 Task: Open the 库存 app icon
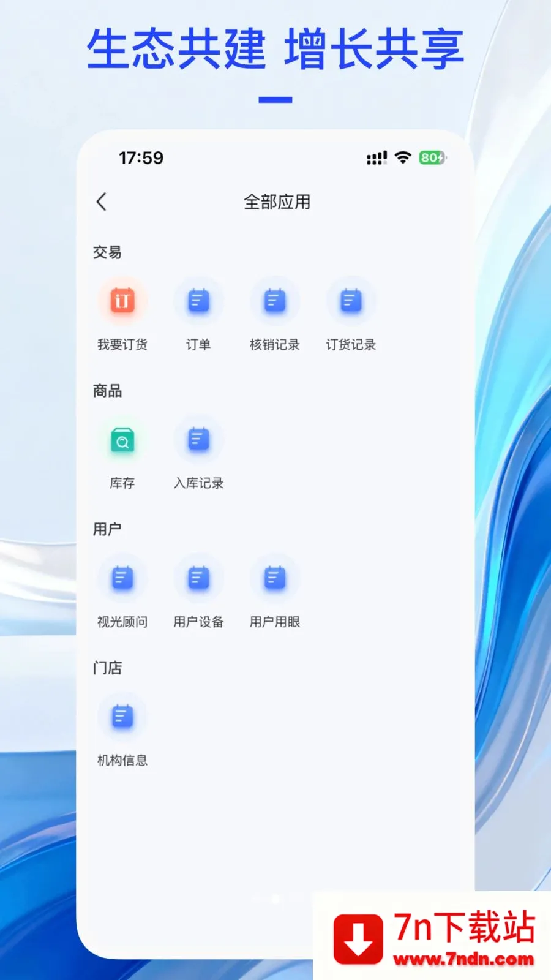[122, 440]
